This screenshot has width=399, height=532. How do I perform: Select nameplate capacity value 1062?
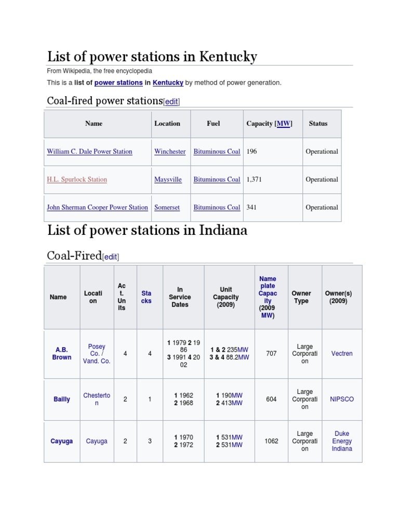[271, 442]
